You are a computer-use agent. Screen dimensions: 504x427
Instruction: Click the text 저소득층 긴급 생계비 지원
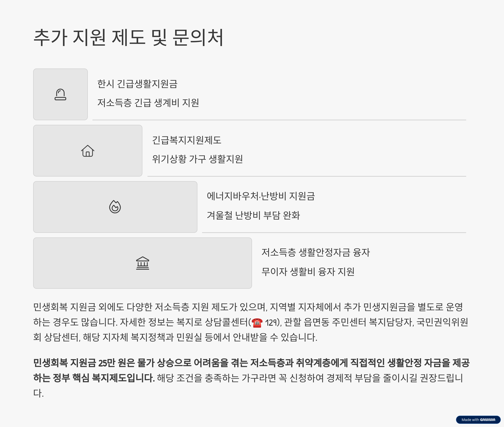point(148,103)
